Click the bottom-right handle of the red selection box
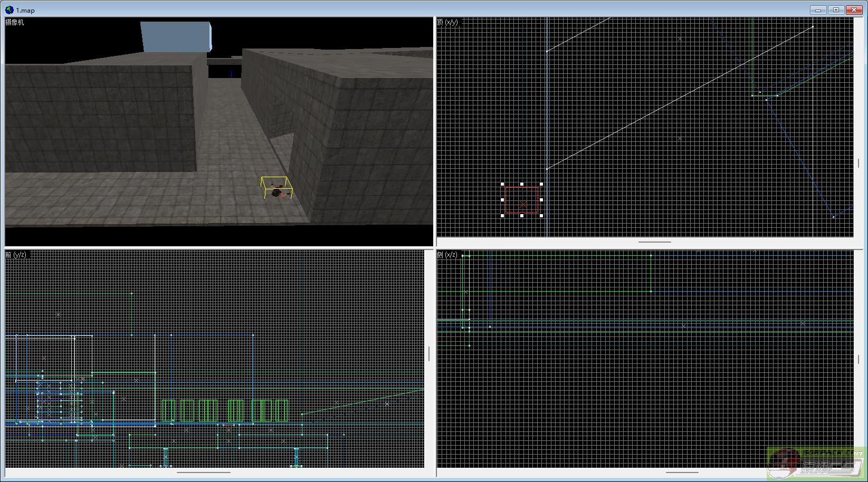868x482 pixels. click(x=541, y=216)
